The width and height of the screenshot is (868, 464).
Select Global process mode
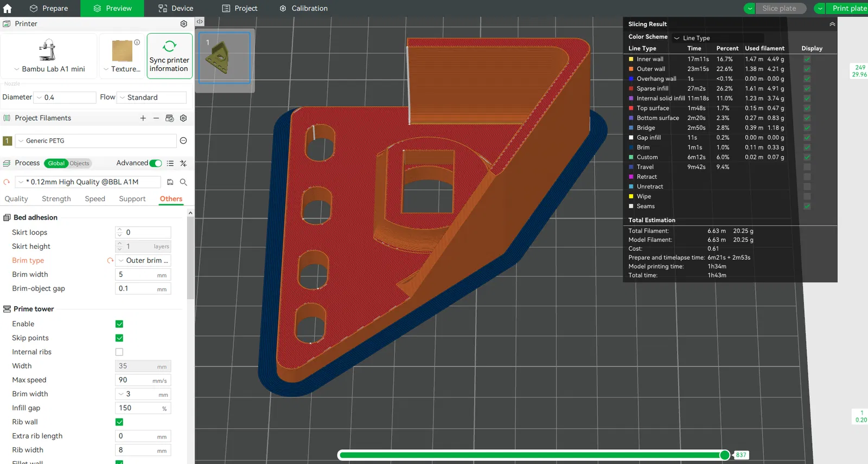(56, 163)
